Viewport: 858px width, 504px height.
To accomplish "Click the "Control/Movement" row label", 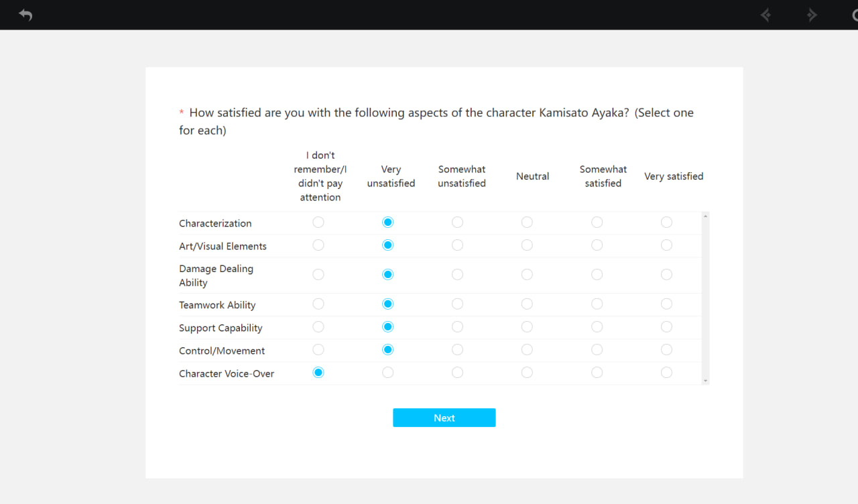I will 222,351.
